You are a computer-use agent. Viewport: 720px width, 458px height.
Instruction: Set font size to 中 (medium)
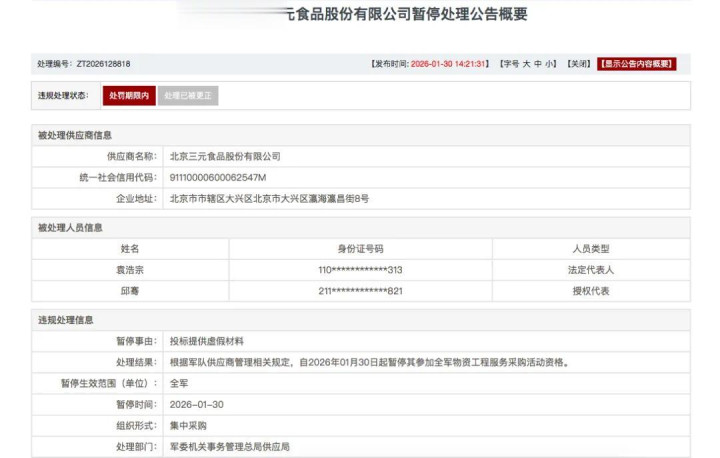(x=538, y=64)
